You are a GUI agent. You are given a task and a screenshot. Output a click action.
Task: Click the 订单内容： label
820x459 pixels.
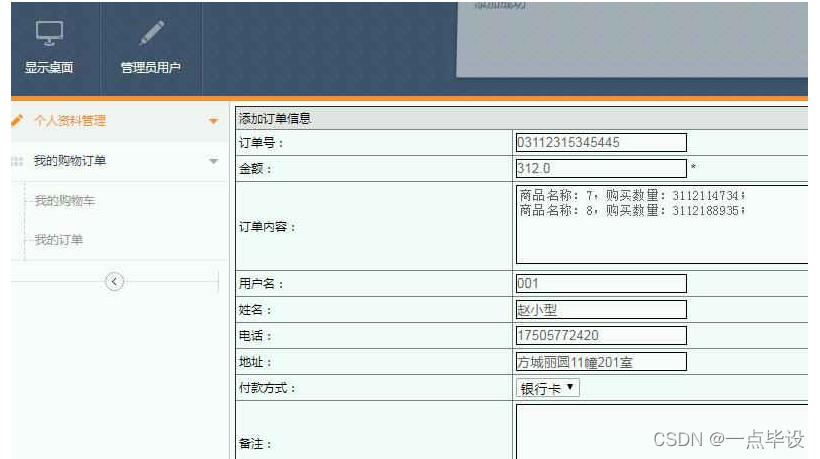(x=267, y=227)
